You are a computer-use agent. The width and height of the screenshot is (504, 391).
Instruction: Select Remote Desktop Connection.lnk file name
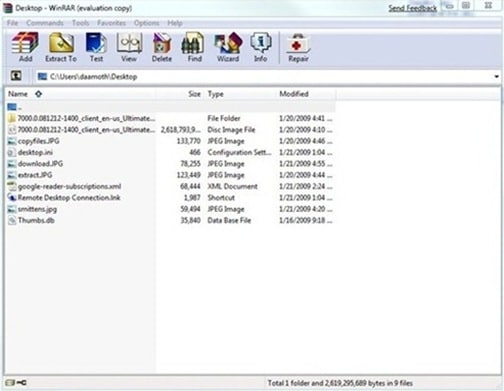[x=69, y=198]
